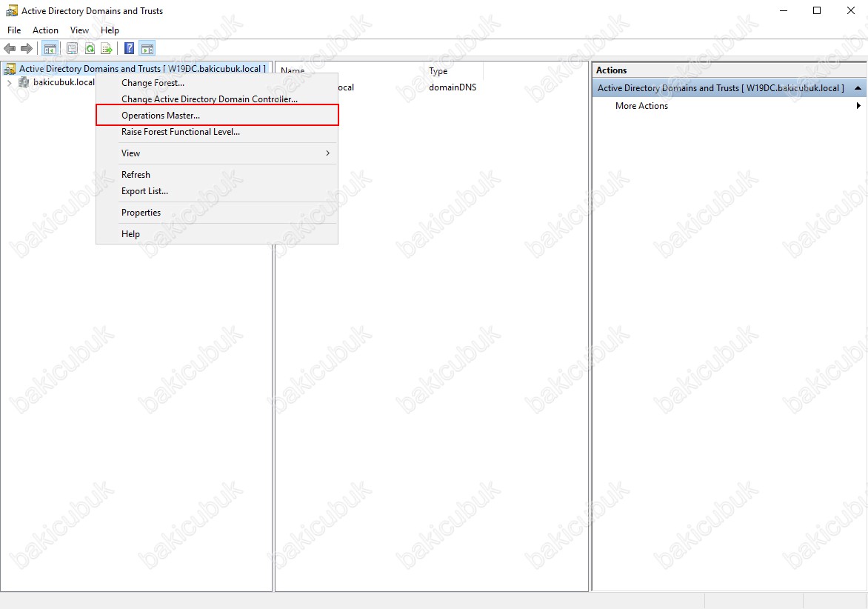Click the green Refresh toolbar icon
Viewport: 868px width, 609px height.
coord(90,49)
